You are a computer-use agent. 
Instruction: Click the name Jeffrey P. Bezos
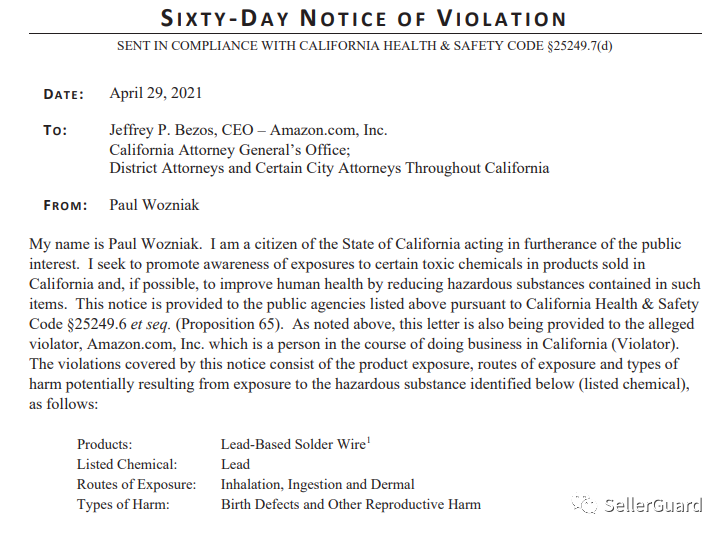pos(163,130)
